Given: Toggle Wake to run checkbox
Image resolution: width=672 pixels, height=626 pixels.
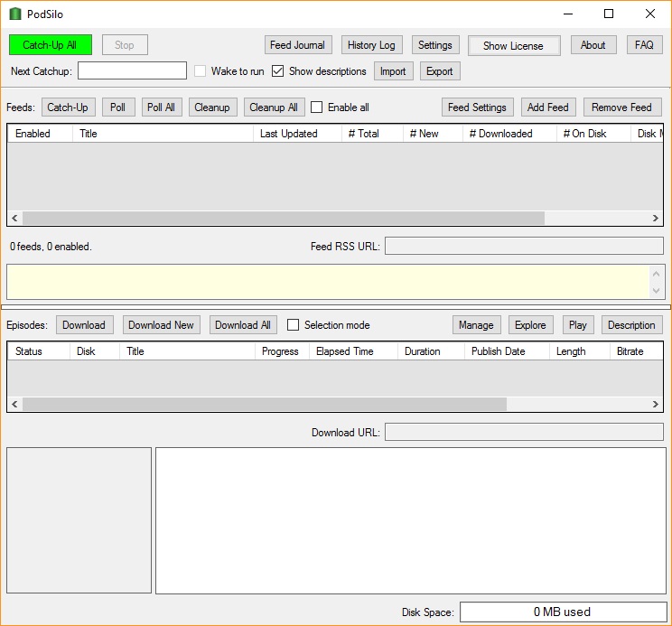Looking at the screenshot, I should (200, 71).
